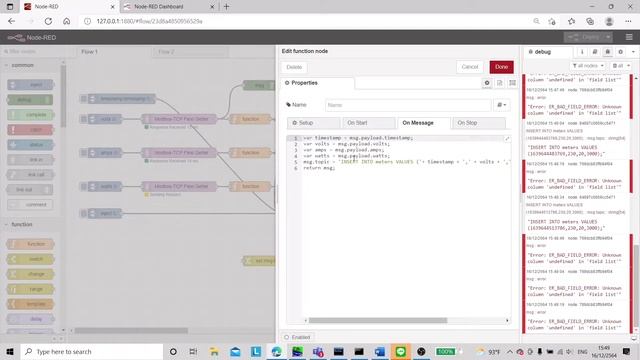Select the Properties tab label
This screenshot has width=640, height=360.
(304, 83)
